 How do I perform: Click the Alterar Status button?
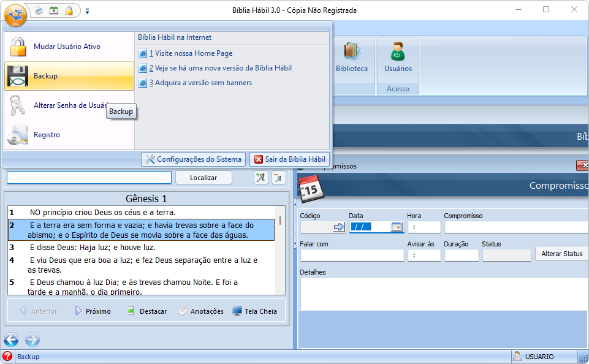(562, 254)
